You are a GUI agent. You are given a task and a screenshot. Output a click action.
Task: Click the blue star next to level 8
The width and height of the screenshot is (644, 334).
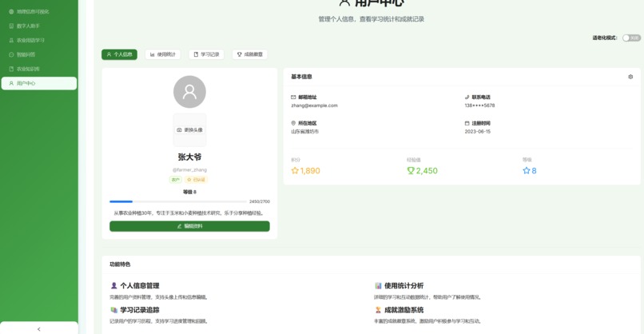[x=526, y=170]
